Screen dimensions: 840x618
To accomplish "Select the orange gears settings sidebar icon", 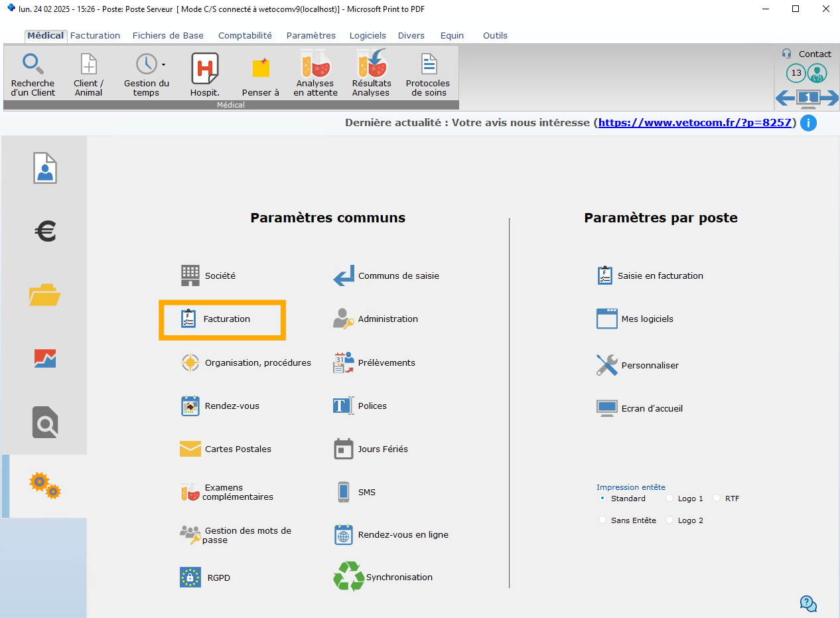I will 45,485.
